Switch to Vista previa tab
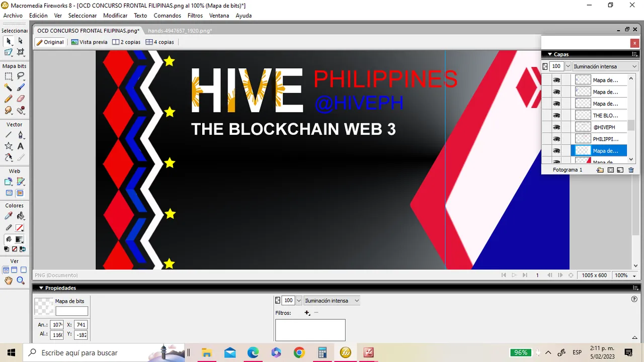 coord(89,42)
